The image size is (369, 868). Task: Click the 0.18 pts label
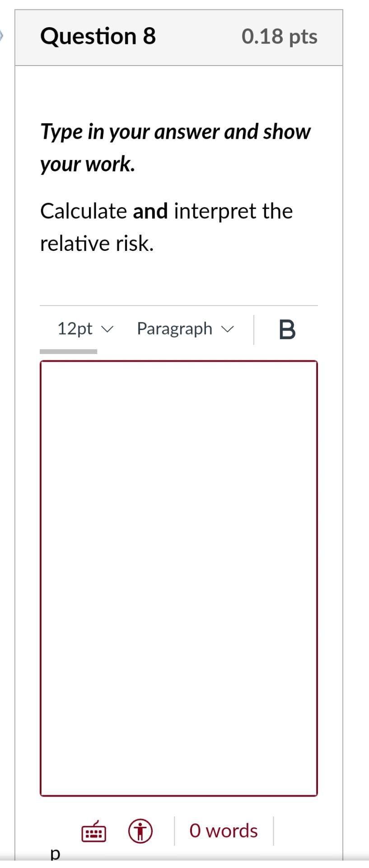280,38
